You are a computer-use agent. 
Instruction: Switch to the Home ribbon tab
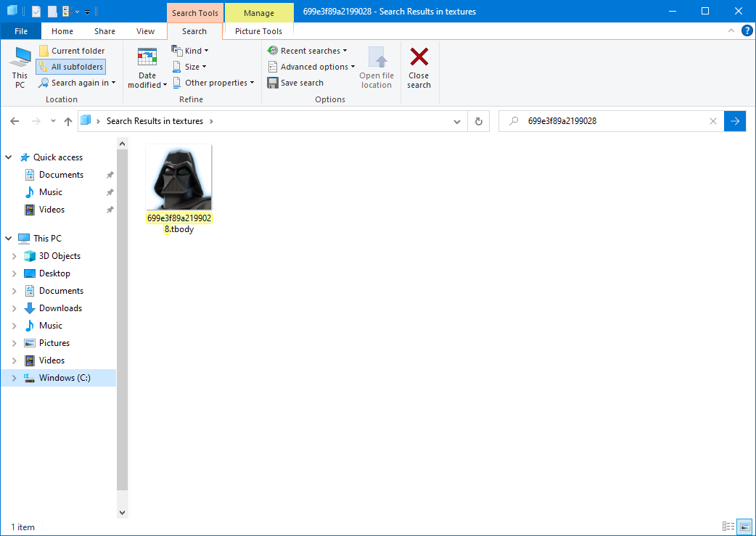pyautogui.click(x=62, y=31)
